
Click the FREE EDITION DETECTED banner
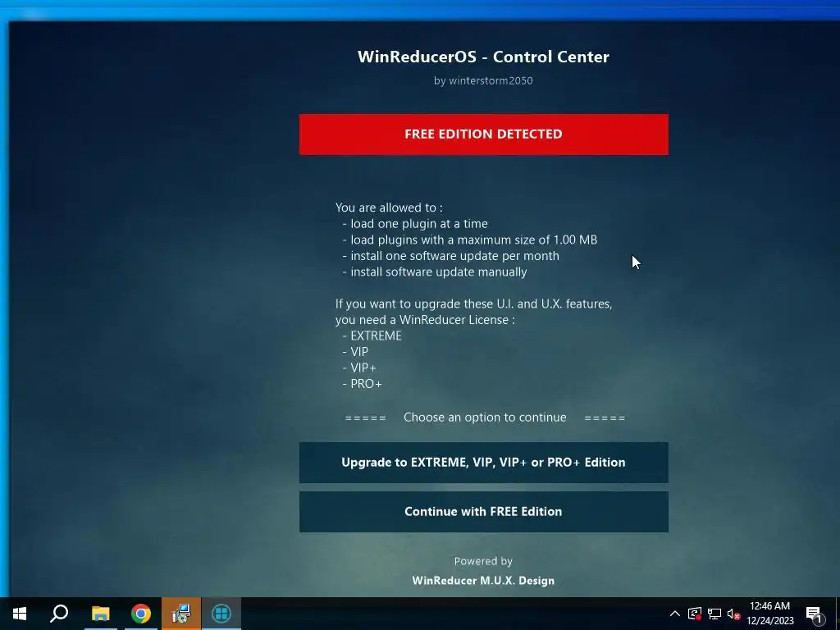[483, 134]
